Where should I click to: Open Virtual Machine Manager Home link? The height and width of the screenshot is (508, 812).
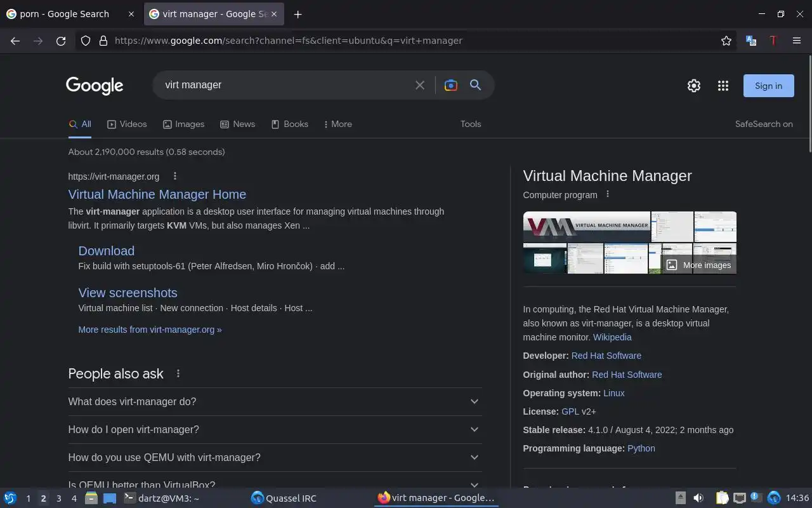(x=157, y=194)
